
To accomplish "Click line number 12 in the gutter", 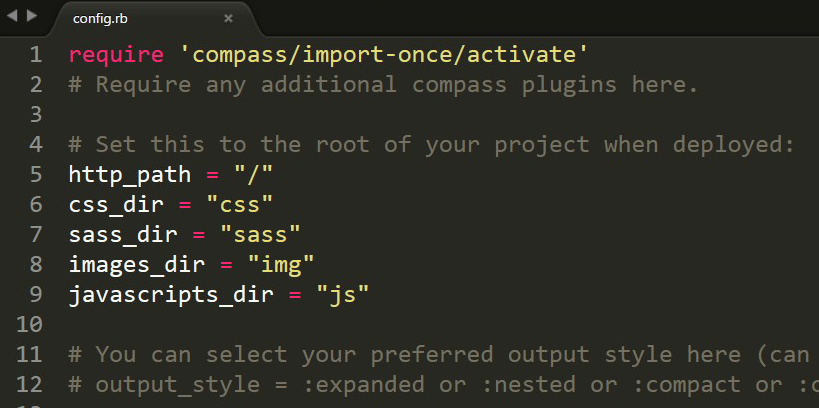I will pyautogui.click(x=29, y=384).
